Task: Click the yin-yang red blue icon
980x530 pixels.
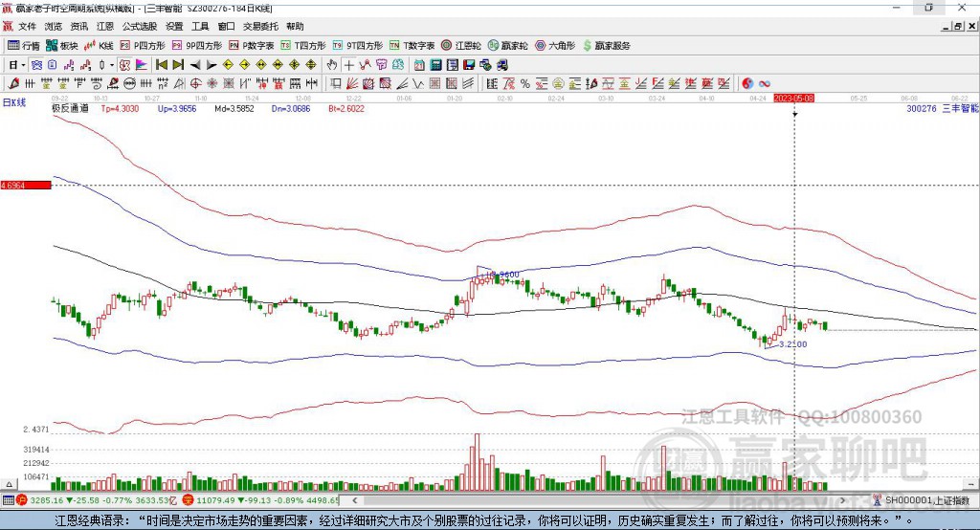Action: coord(747,84)
